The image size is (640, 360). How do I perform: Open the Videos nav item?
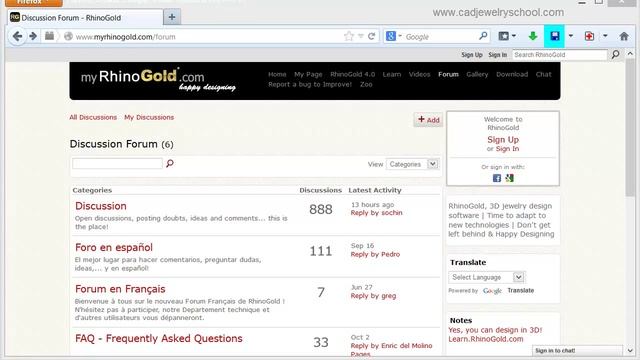(x=420, y=74)
